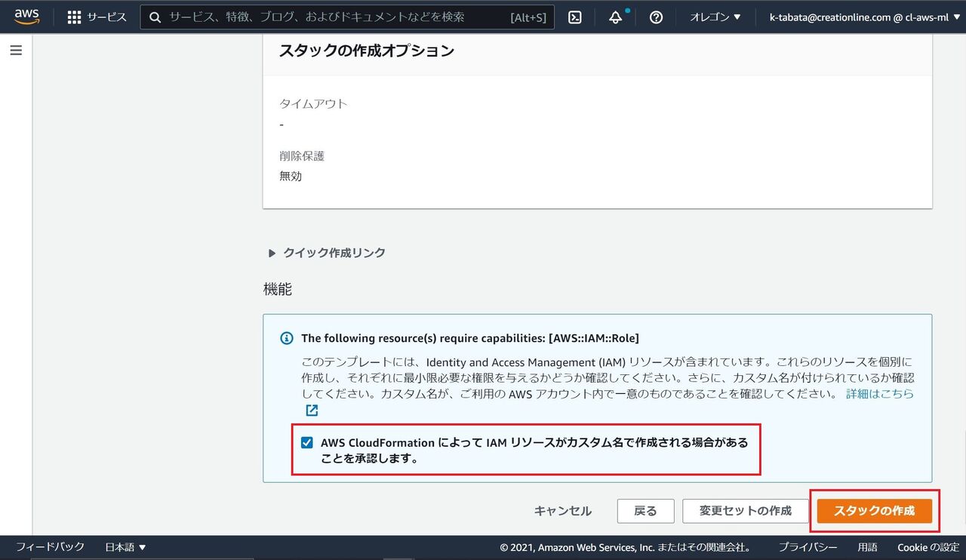Click the info icon in capabilities notice
Viewport: 966px width, 560px height.
click(286, 338)
